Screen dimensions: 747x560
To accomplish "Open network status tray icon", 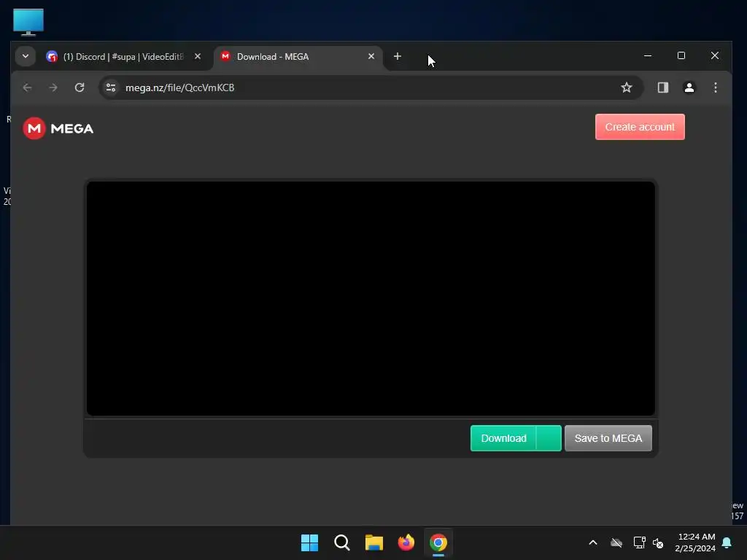I will (x=639, y=542).
